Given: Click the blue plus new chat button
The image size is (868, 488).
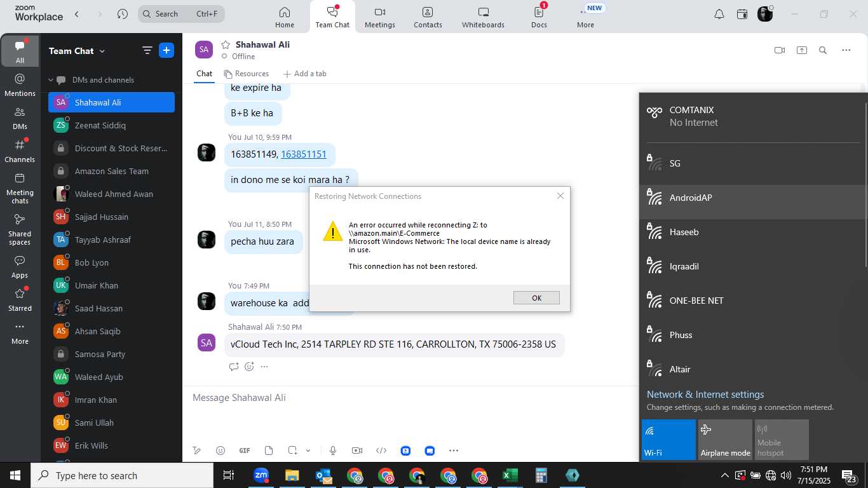Looking at the screenshot, I should pyautogui.click(x=166, y=51).
